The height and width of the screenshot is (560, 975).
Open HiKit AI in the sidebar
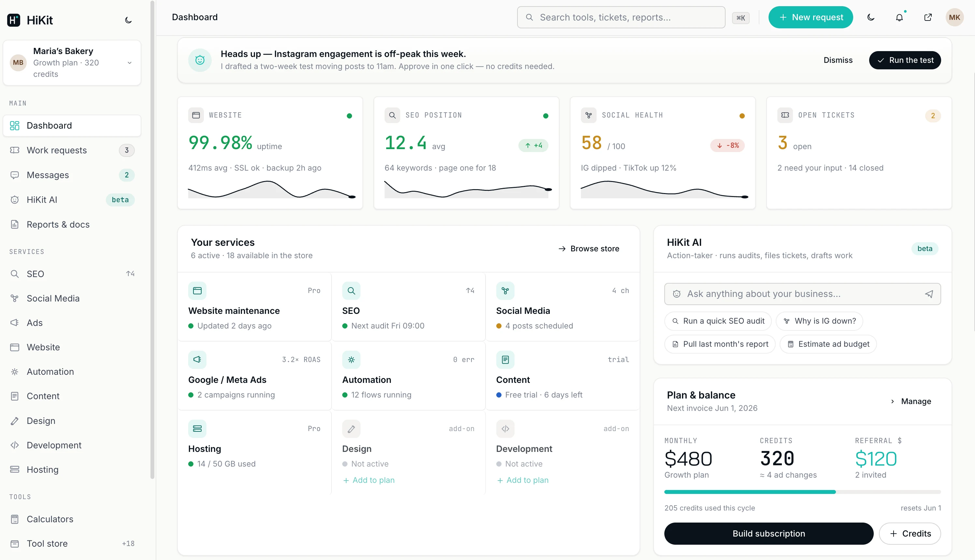tap(72, 200)
